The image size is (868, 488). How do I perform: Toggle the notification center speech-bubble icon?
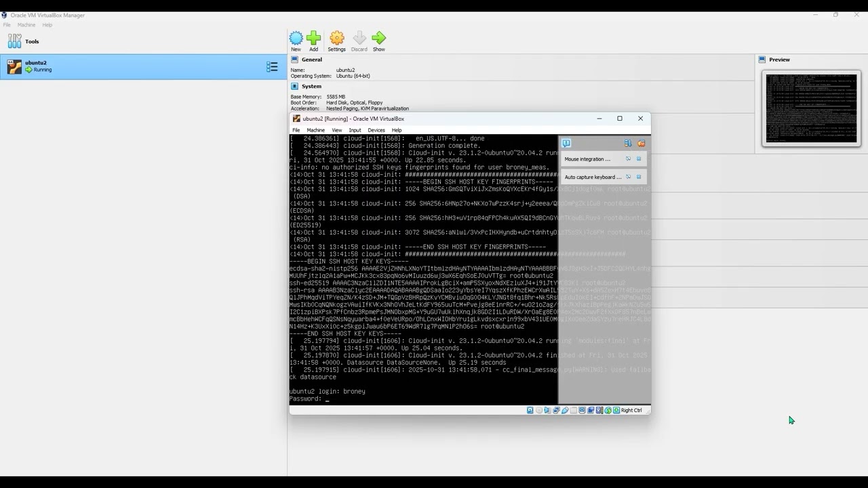(566, 143)
